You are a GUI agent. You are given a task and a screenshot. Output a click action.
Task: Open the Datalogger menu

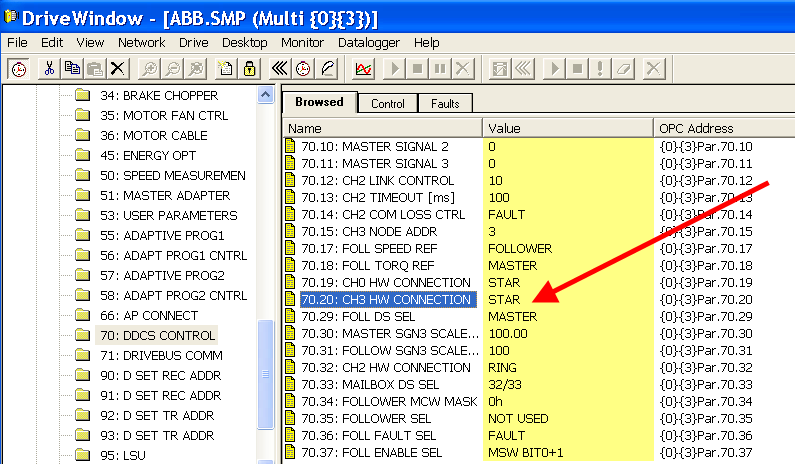366,43
